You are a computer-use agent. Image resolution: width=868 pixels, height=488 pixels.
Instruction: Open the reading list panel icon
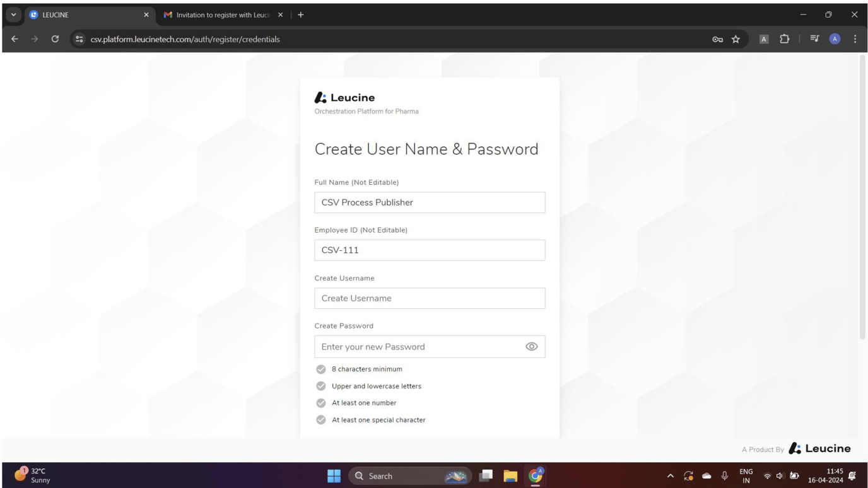coord(814,38)
